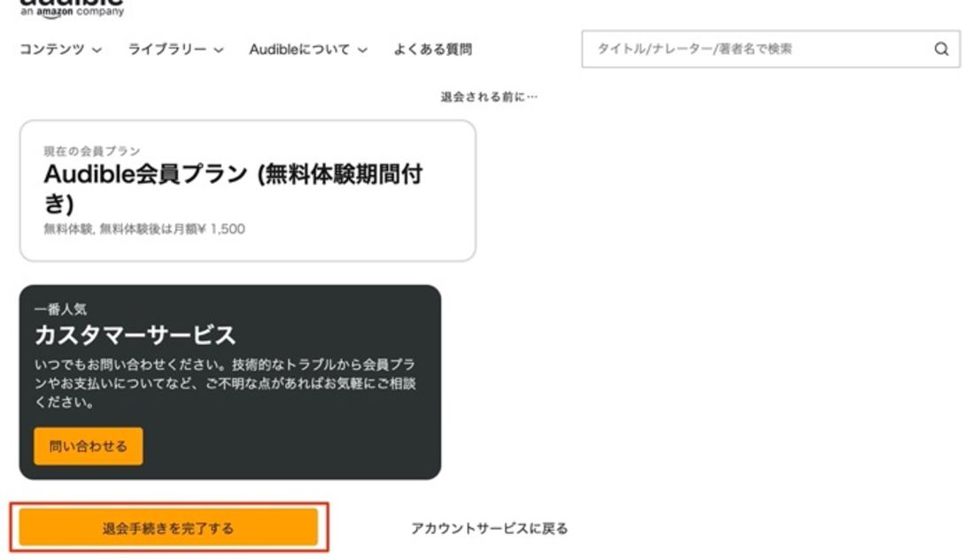Go to よくある質問 page

tap(433, 49)
